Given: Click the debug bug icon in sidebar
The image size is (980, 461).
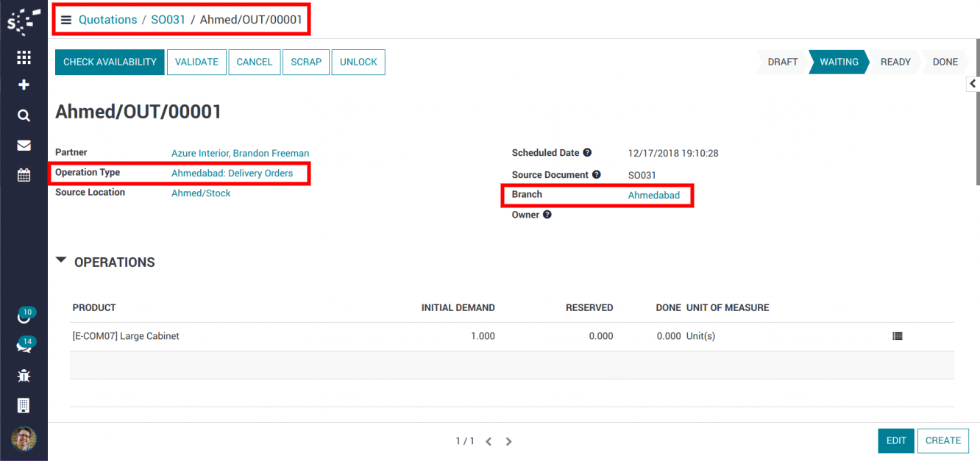Looking at the screenshot, I should (x=24, y=376).
